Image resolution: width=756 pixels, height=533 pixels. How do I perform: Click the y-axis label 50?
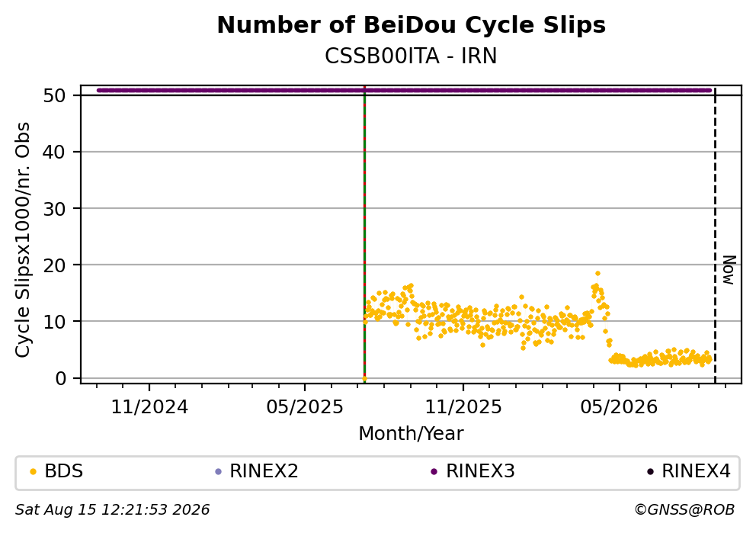54,95
